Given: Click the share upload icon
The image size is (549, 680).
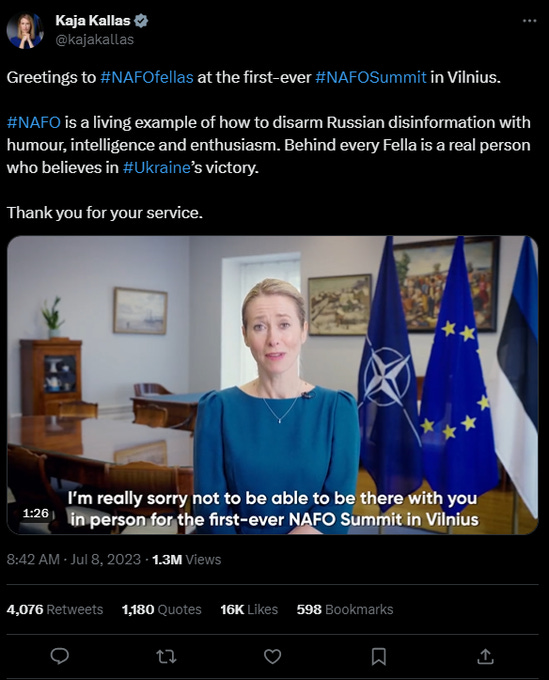Looking at the screenshot, I should click(485, 656).
